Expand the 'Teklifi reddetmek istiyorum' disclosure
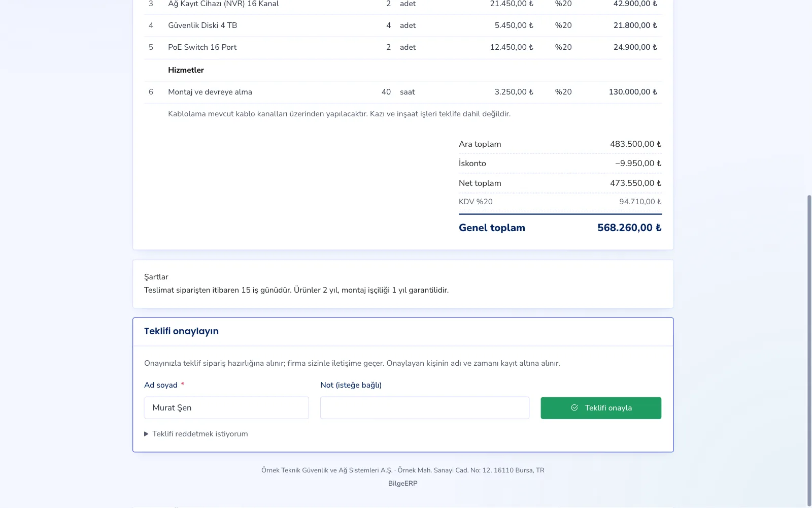 click(196, 434)
